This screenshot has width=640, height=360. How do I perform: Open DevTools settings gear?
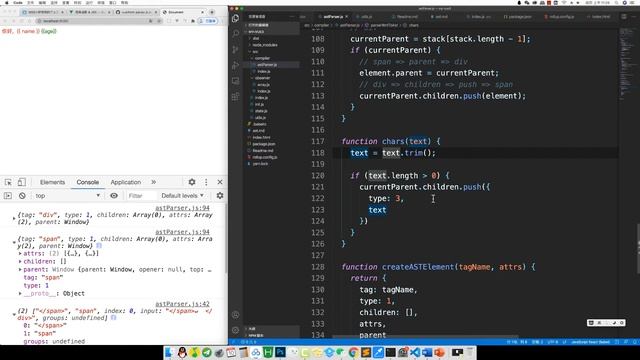192,182
